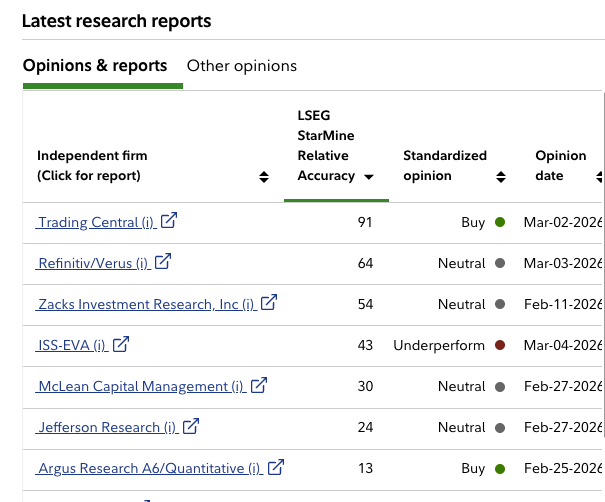Click the Latest research reports heading

click(x=116, y=21)
